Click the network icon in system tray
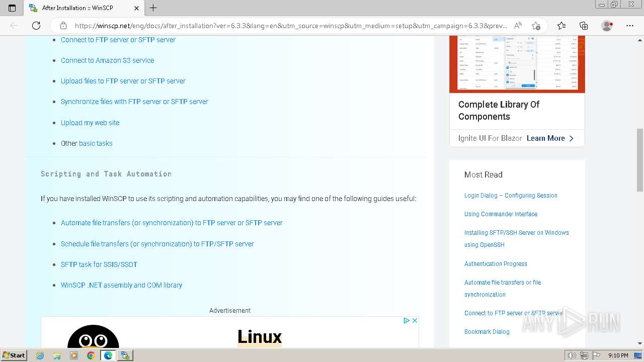 pos(584,355)
